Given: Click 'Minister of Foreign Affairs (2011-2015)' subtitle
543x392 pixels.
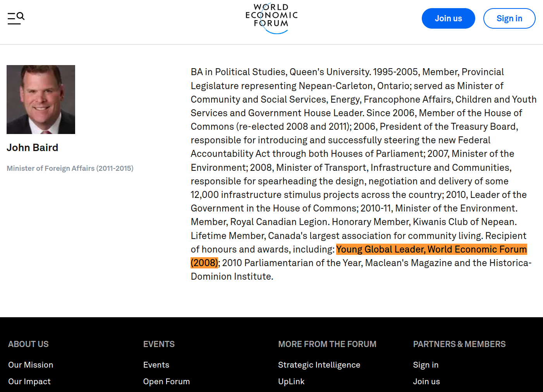Looking at the screenshot, I should [x=70, y=168].
